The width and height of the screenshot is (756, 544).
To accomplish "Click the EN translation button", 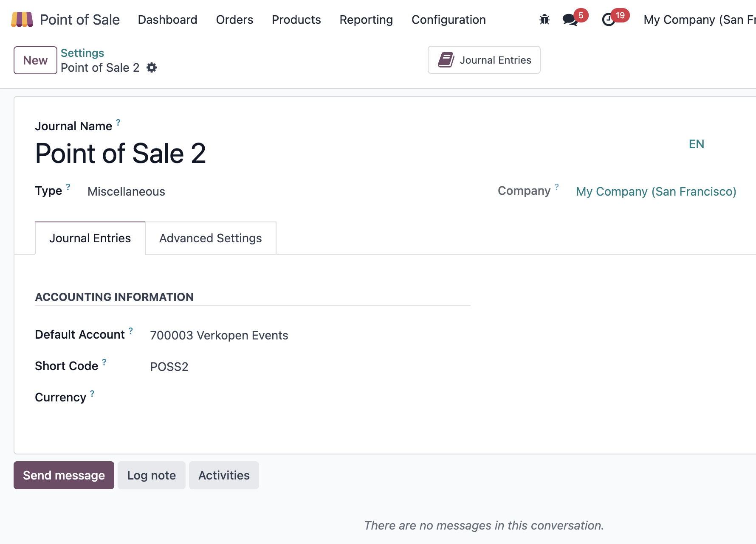I will click(x=697, y=144).
